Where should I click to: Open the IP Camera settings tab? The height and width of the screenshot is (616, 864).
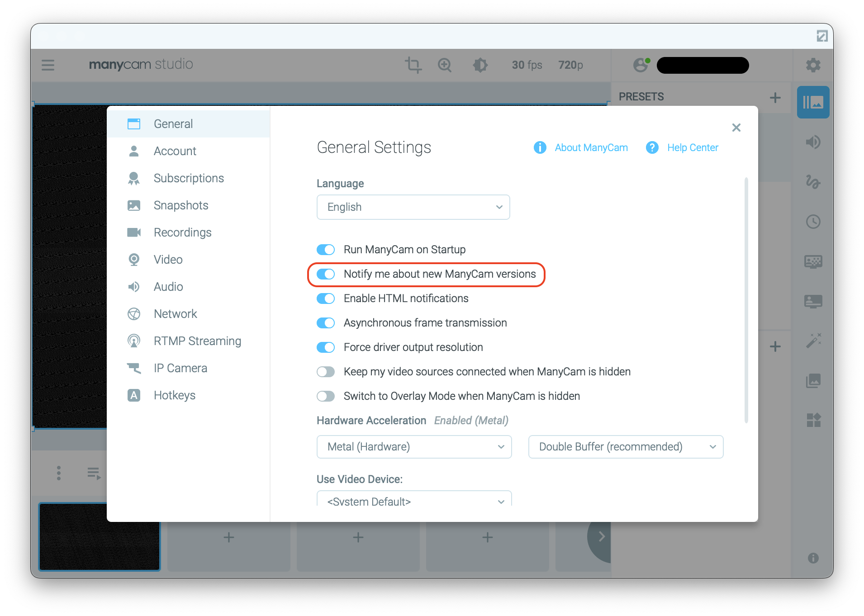(x=189, y=368)
